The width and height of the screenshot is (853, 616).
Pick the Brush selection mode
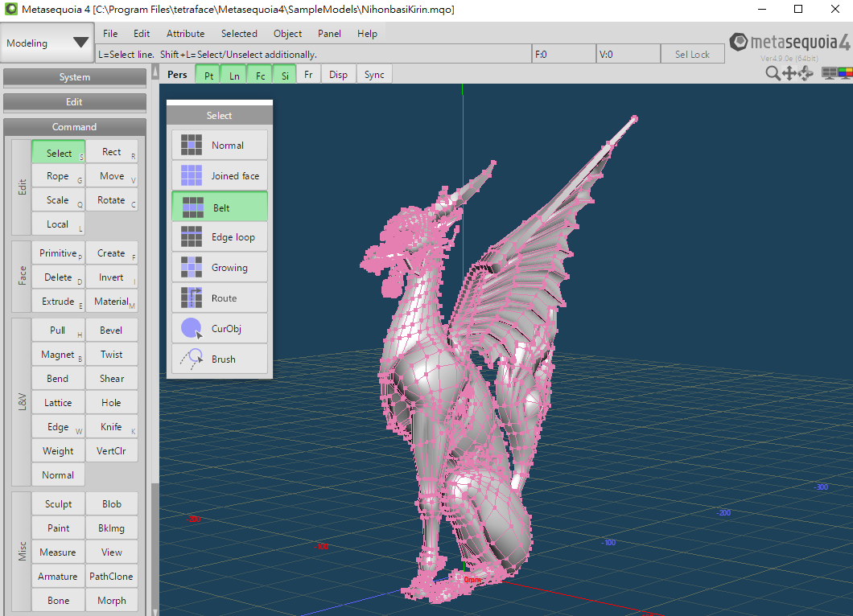(220, 359)
